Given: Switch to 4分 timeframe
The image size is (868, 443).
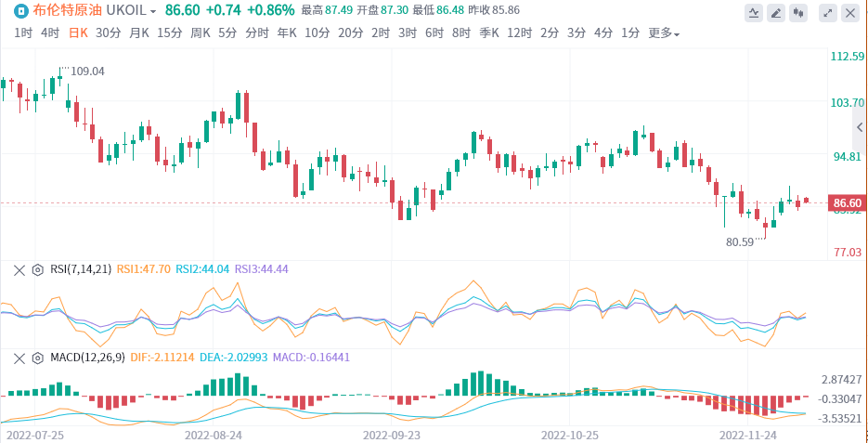Looking at the screenshot, I should (603, 33).
